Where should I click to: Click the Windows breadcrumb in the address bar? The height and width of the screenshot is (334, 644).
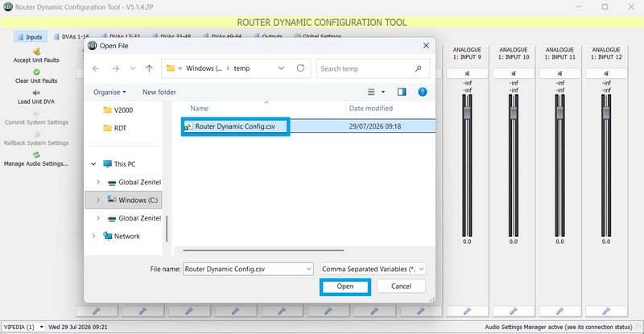coord(204,68)
